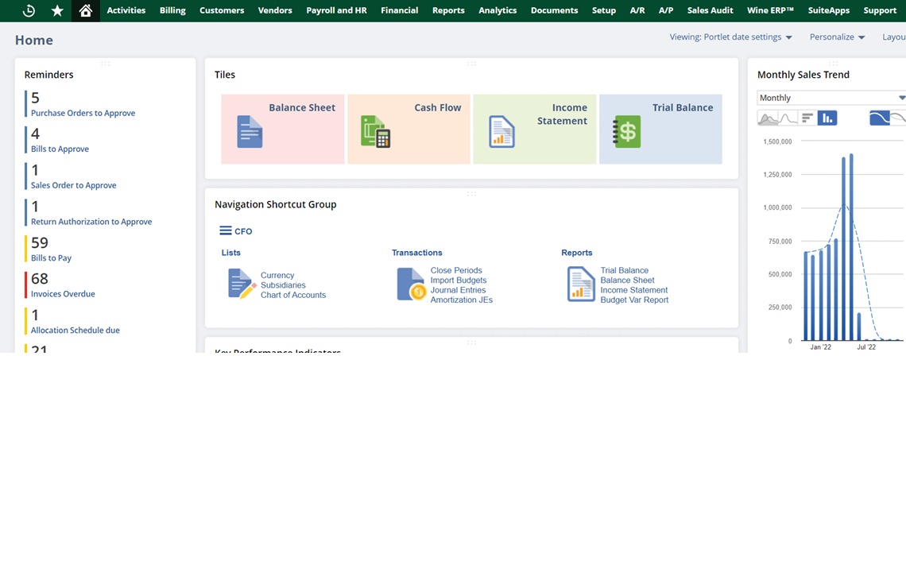Switch chart to horizontal bar view
Screen dimensions: 906x588
pos(807,118)
